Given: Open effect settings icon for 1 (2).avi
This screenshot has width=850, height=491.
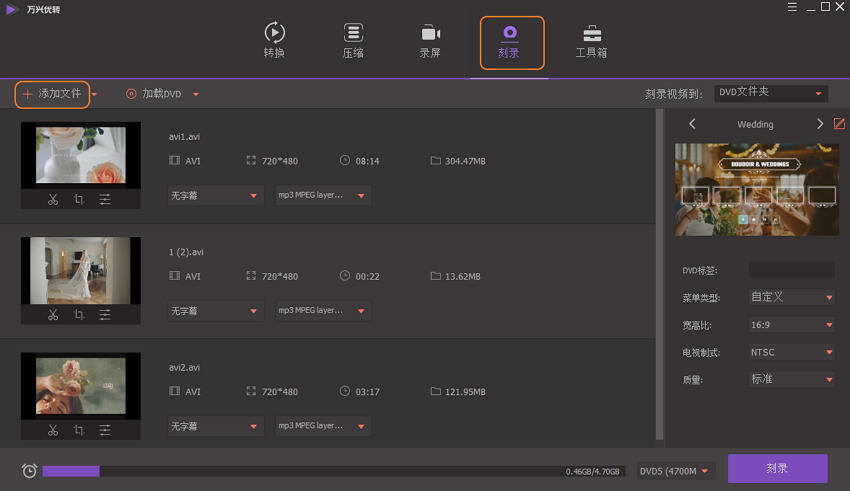Looking at the screenshot, I should pos(105,315).
